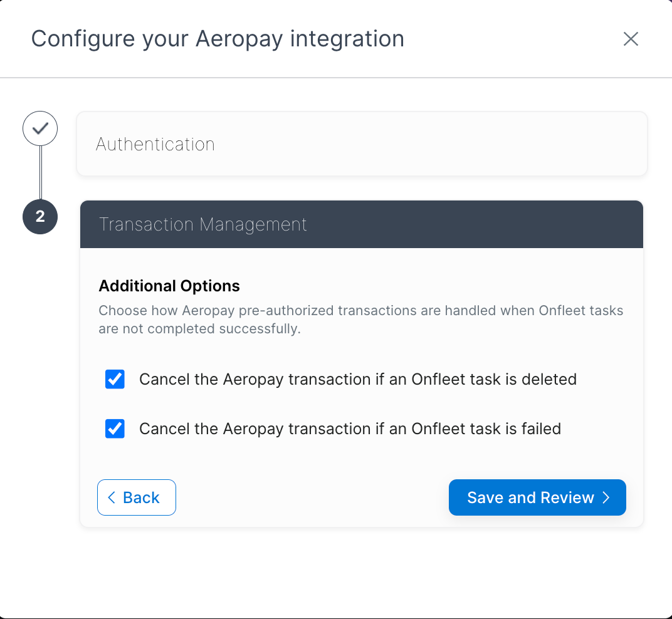The width and height of the screenshot is (672, 619).
Task: Go back to the previous configuration step
Action: (x=136, y=497)
